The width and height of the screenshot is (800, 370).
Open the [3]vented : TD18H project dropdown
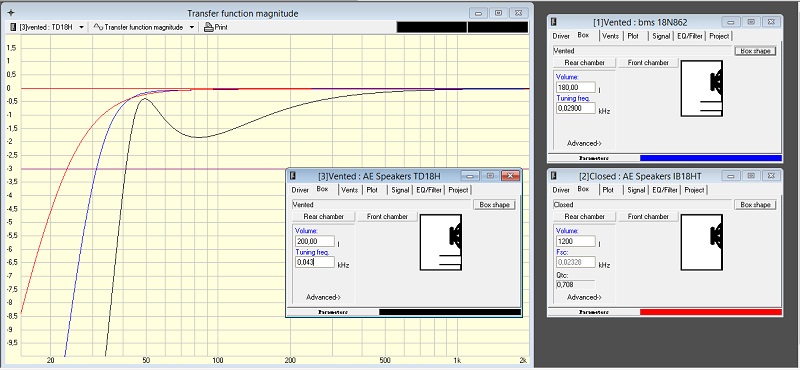[x=82, y=28]
